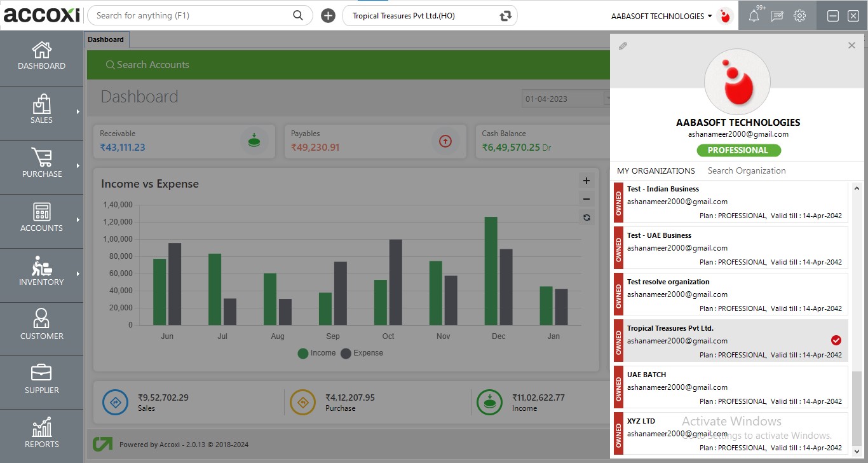The height and width of the screenshot is (463, 868).
Task: Click the edit profile pencil icon
Action: point(623,46)
